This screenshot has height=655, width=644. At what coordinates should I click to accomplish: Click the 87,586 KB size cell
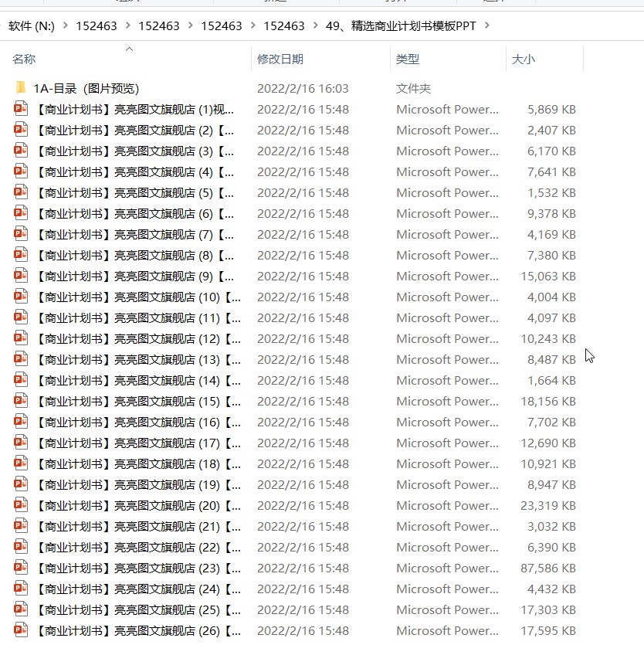point(548,568)
